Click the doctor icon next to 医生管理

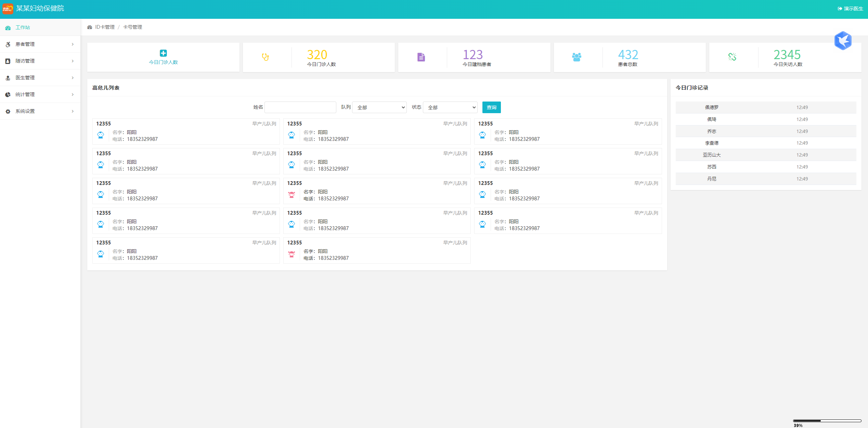[x=8, y=78]
